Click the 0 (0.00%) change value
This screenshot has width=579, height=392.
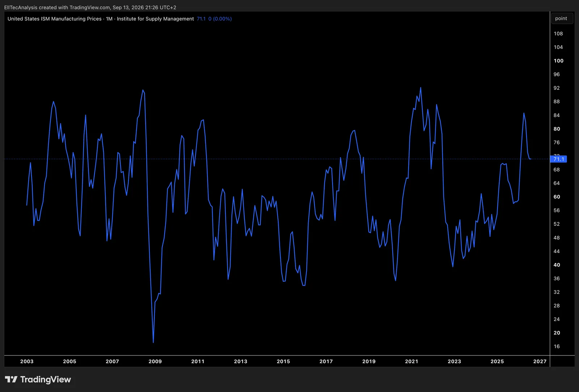point(220,19)
